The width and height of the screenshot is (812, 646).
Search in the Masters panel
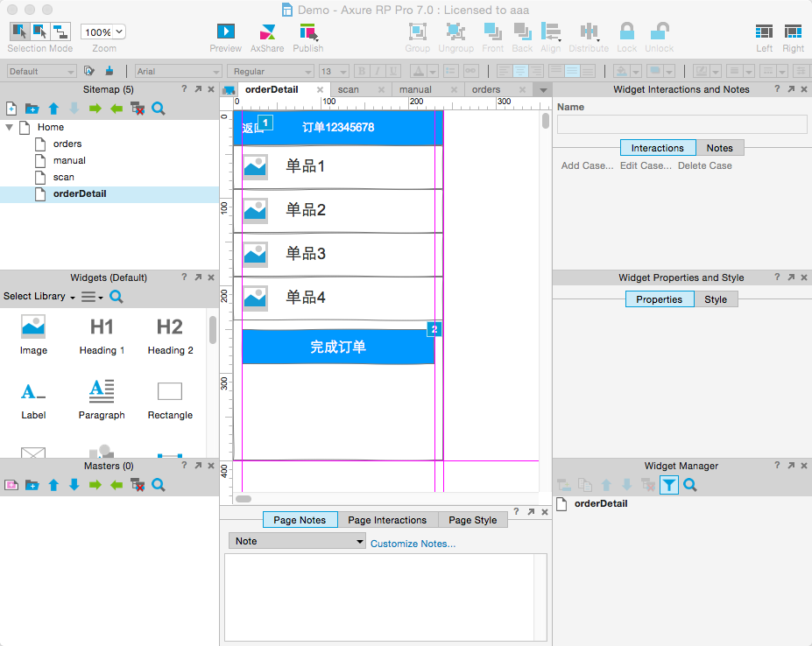(x=159, y=485)
